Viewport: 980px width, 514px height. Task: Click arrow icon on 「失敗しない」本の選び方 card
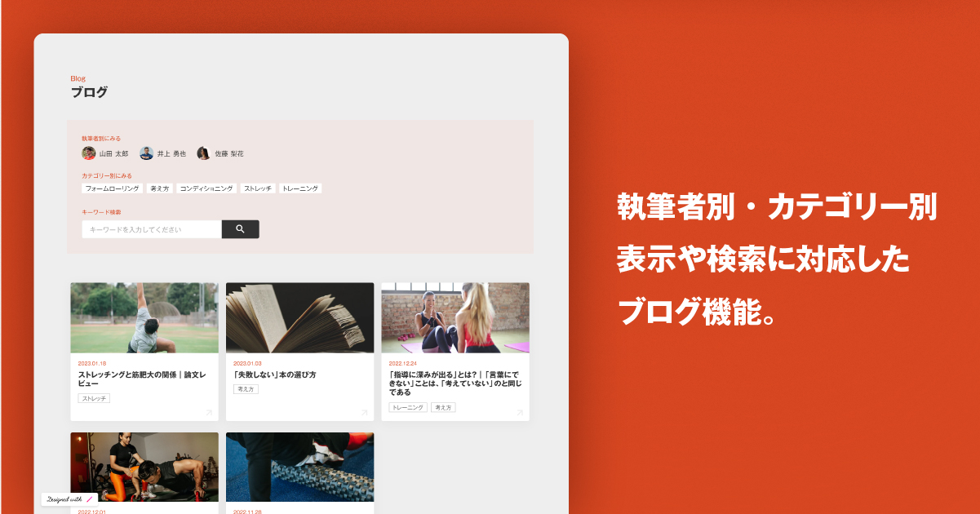(x=364, y=413)
